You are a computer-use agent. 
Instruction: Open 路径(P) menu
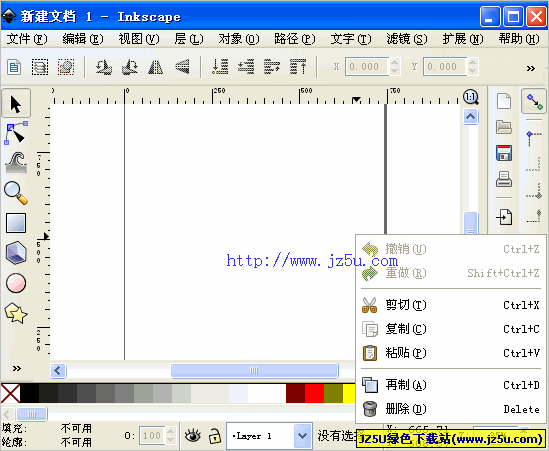point(295,39)
